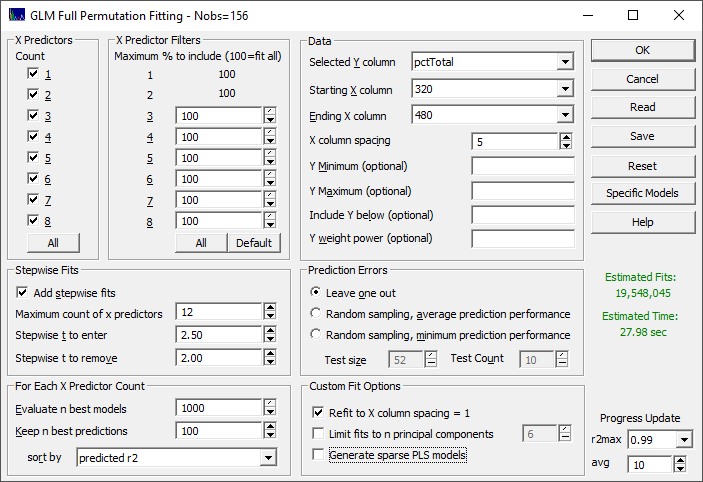The image size is (703, 482).
Task: Open the Selected Y column dropdown
Action: (x=565, y=62)
